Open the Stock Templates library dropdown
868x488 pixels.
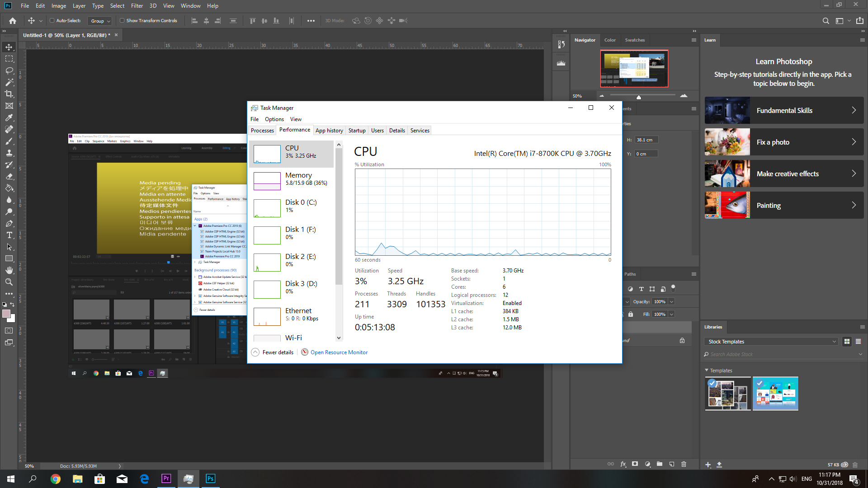tap(771, 342)
